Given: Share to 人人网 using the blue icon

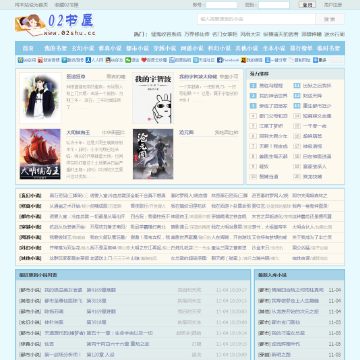Looking at the screenshot, I should [x=88, y=60].
